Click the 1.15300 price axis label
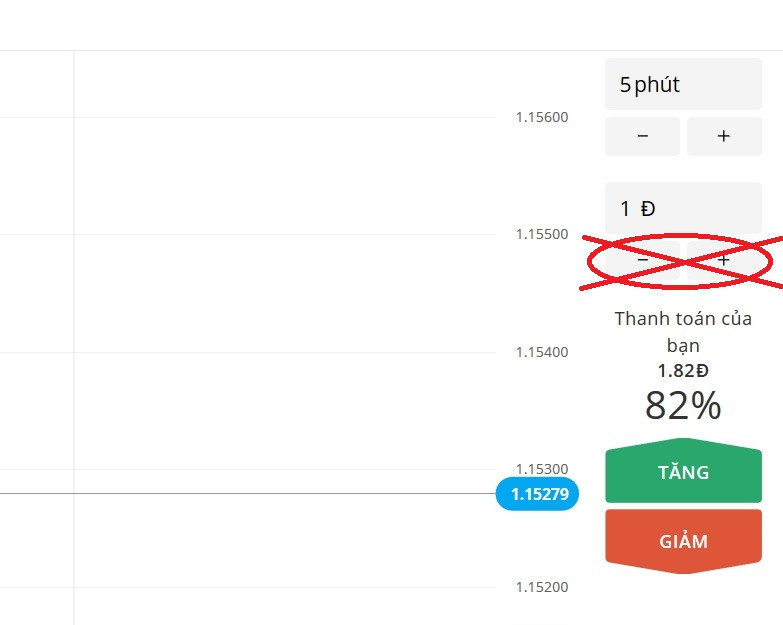Image resolution: width=783 pixels, height=625 pixels. (x=542, y=469)
